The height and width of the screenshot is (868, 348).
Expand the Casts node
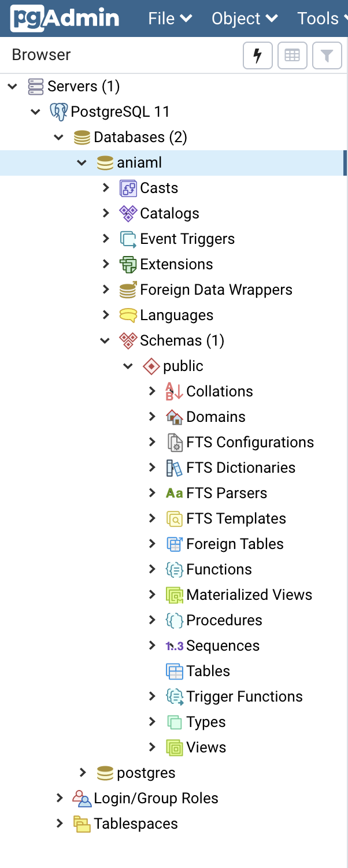105,188
